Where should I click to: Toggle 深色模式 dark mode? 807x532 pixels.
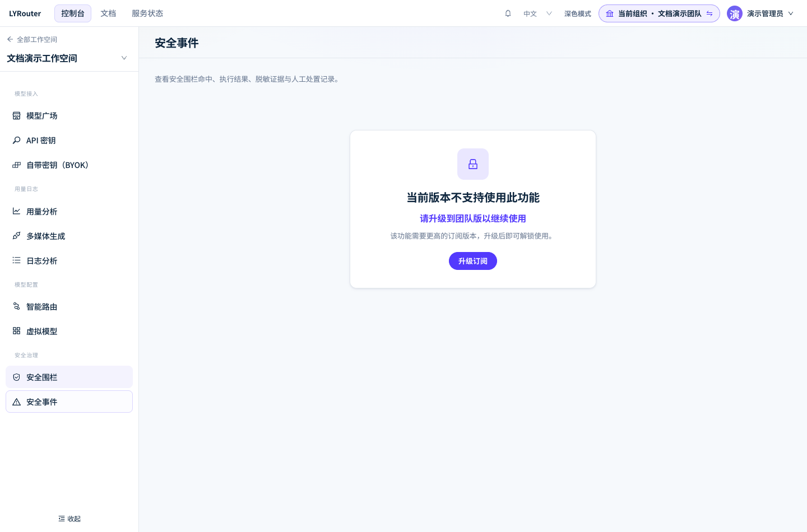click(578, 14)
